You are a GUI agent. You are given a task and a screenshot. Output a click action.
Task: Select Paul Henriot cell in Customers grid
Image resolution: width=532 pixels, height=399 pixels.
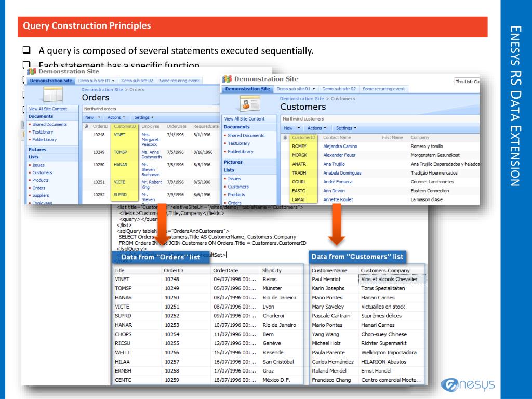coord(326,279)
